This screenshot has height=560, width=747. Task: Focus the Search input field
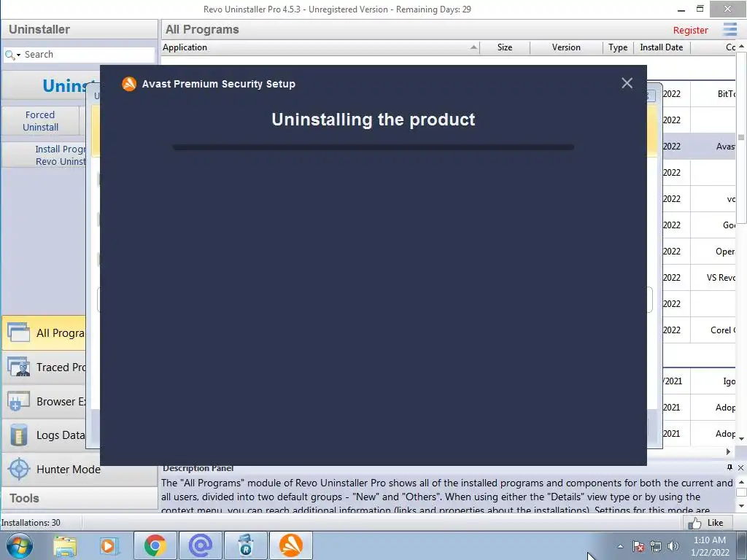(x=88, y=55)
